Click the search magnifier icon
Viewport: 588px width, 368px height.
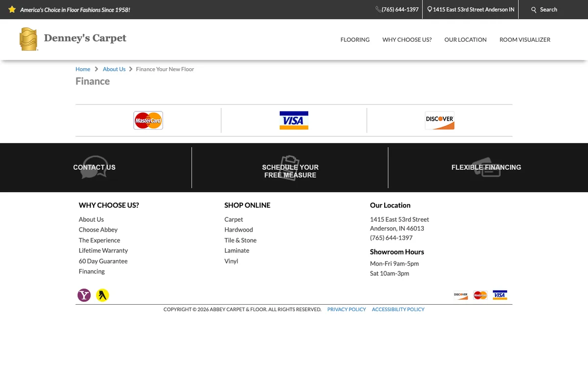pyautogui.click(x=534, y=9)
